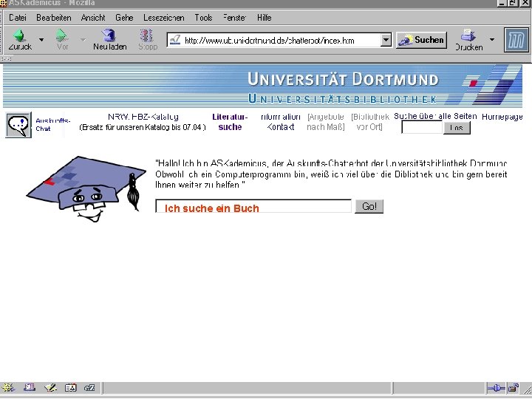This screenshot has width=532, height=399.
Task: Reload the page with Neu laden
Action: pyautogui.click(x=109, y=39)
